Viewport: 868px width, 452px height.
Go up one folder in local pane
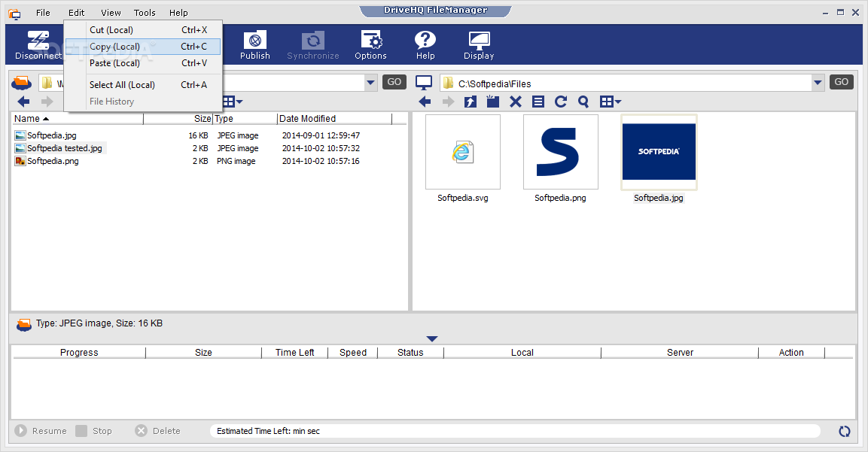(471, 102)
